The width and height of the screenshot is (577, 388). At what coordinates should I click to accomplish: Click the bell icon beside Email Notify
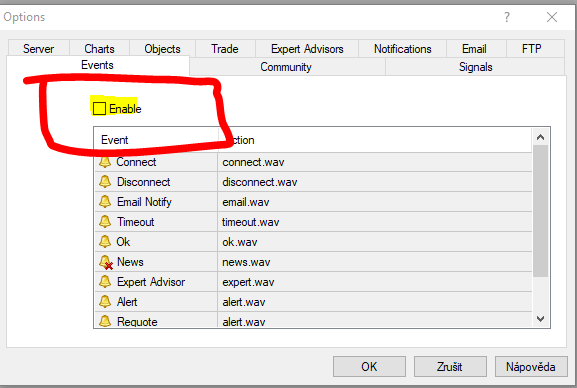pyautogui.click(x=105, y=201)
